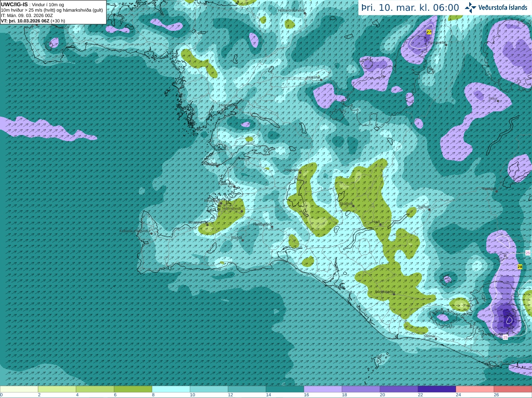Select the Sámsstaðir station marker
Screen dimensions: 532x398
[x=394, y=294]
